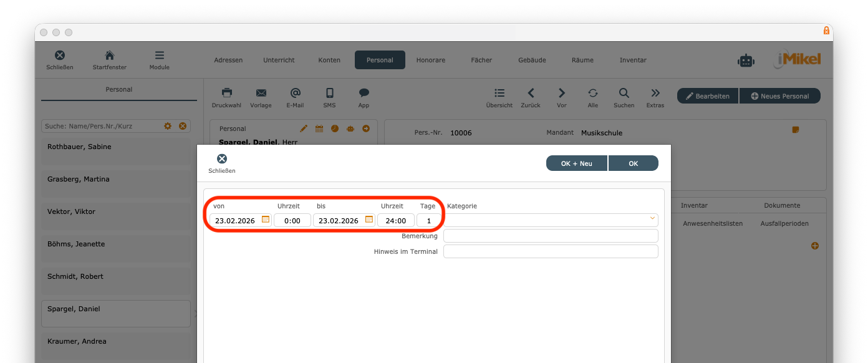Open the Module hamburger menu
The width and height of the screenshot is (868, 363).
pos(160,56)
